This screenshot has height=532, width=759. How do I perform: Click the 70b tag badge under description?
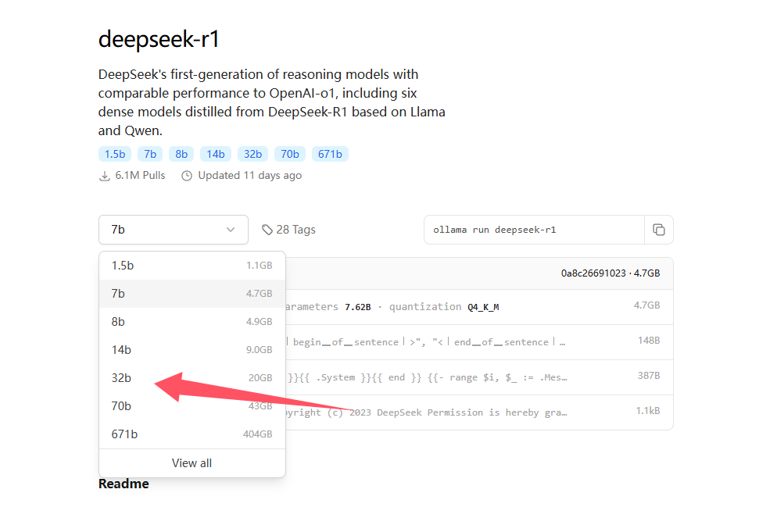(x=289, y=154)
